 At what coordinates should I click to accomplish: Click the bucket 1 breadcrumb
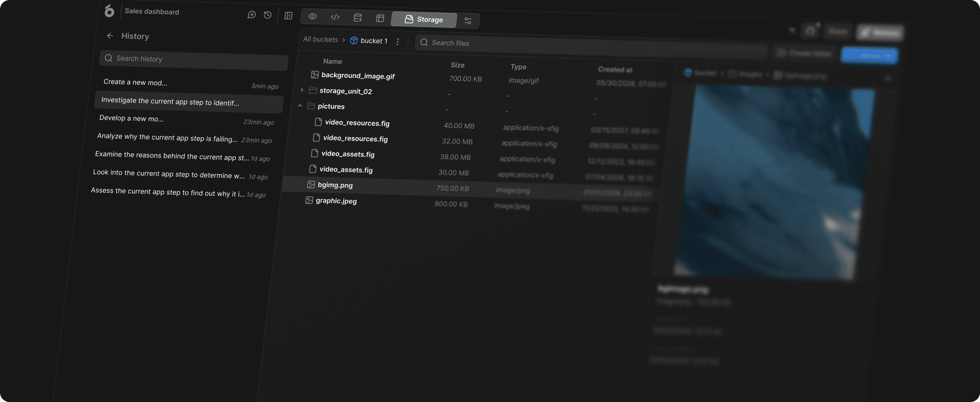[369, 41]
